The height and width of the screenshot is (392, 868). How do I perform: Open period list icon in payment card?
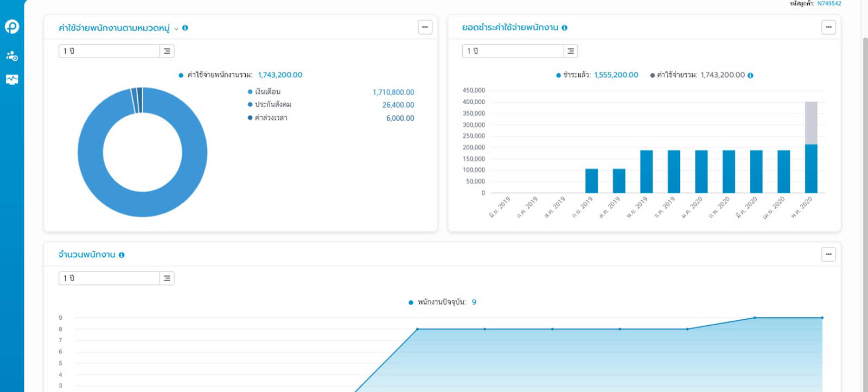click(571, 51)
